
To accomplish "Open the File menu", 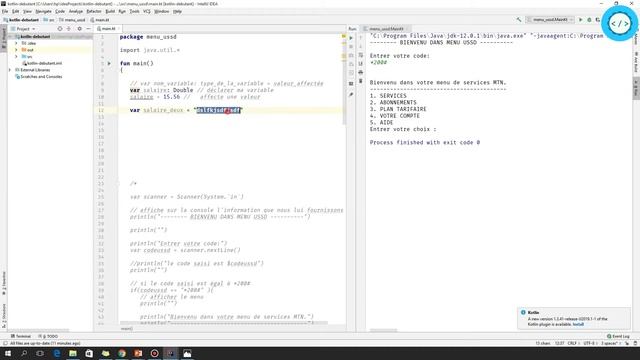I will (5, 11).
